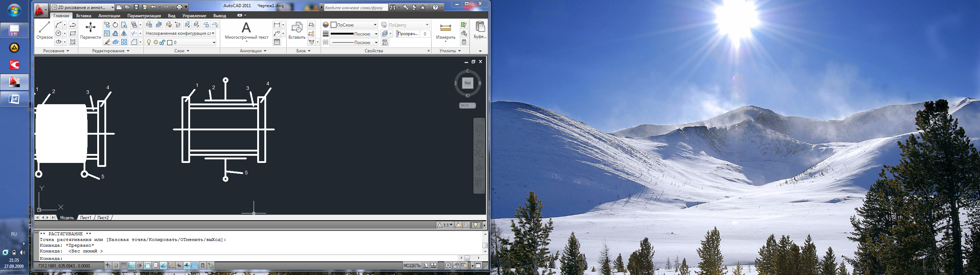Select the polyline draw tool
This screenshot has width=980, height=275.
click(73, 25)
